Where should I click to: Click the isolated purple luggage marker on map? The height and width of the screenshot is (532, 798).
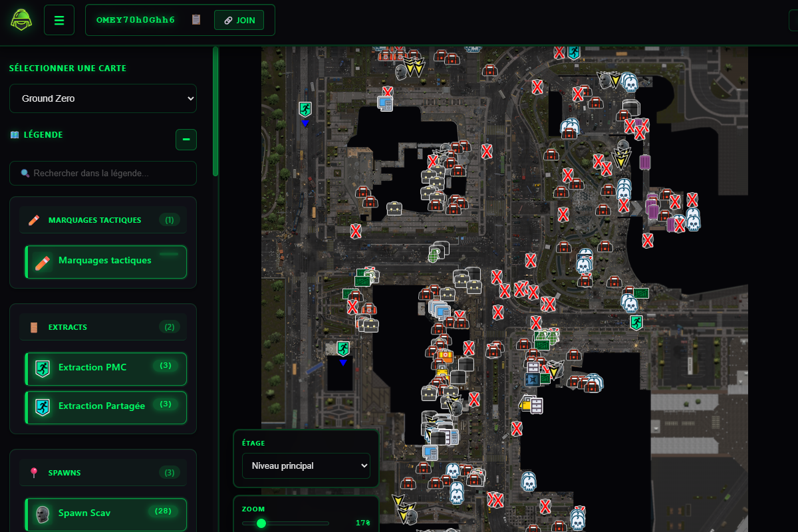click(645, 162)
